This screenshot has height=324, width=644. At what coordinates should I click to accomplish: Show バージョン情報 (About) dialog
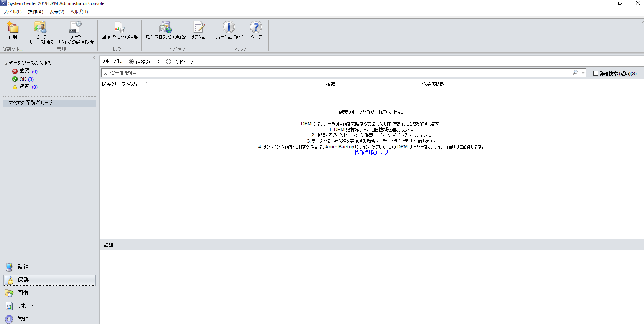pos(229,30)
